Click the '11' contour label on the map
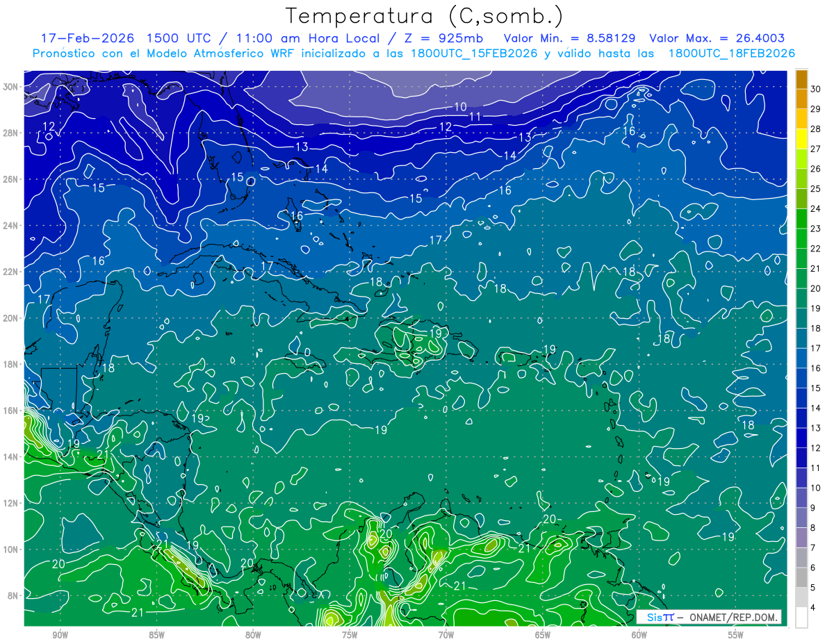Screen dimensions: 834x644 475,117
